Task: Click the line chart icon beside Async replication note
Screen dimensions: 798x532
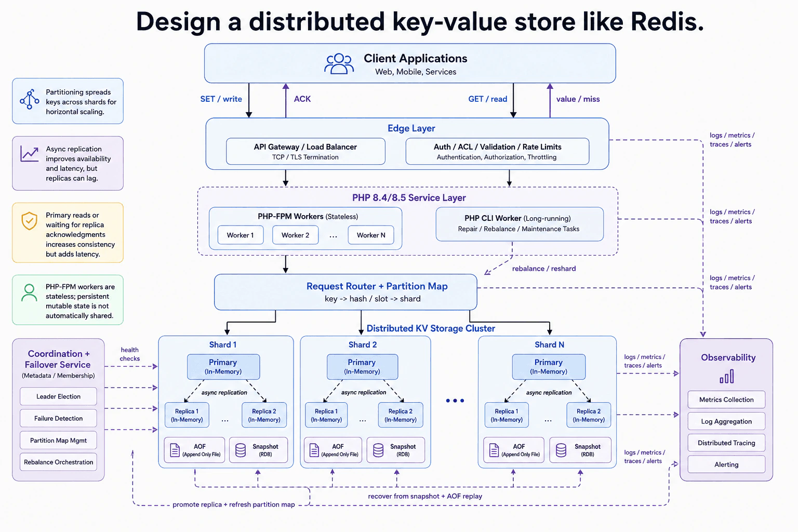Action: click(x=30, y=154)
